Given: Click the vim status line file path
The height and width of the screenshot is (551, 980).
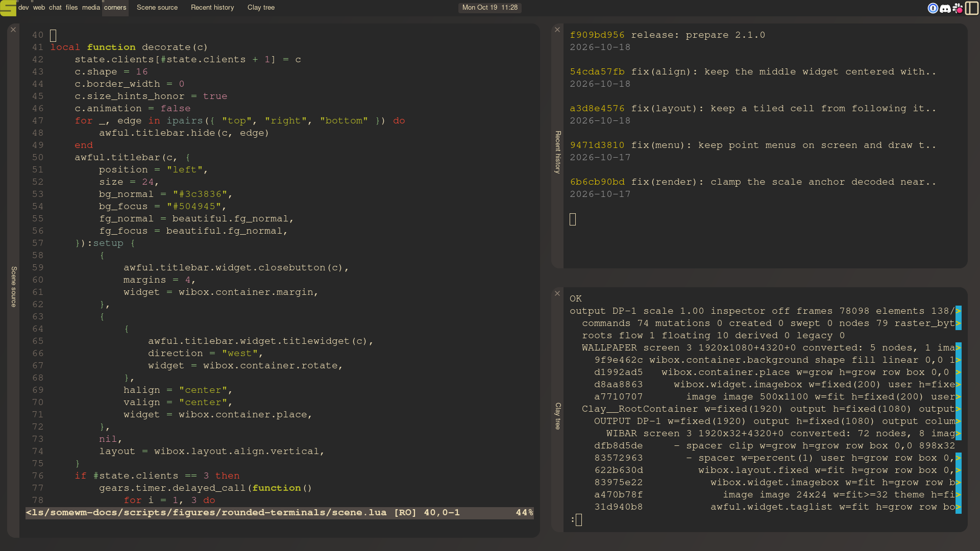Looking at the screenshot, I should (x=206, y=513).
